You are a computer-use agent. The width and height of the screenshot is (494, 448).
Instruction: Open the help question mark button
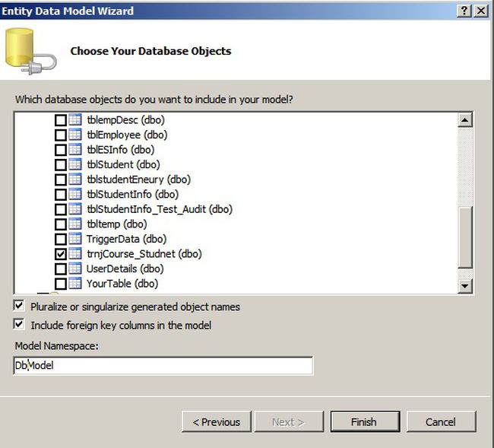[464, 11]
